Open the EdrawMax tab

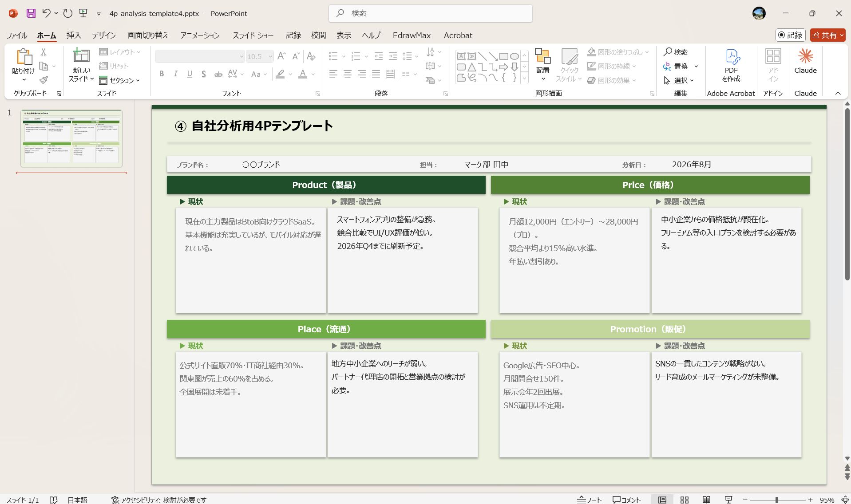(x=412, y=35)
